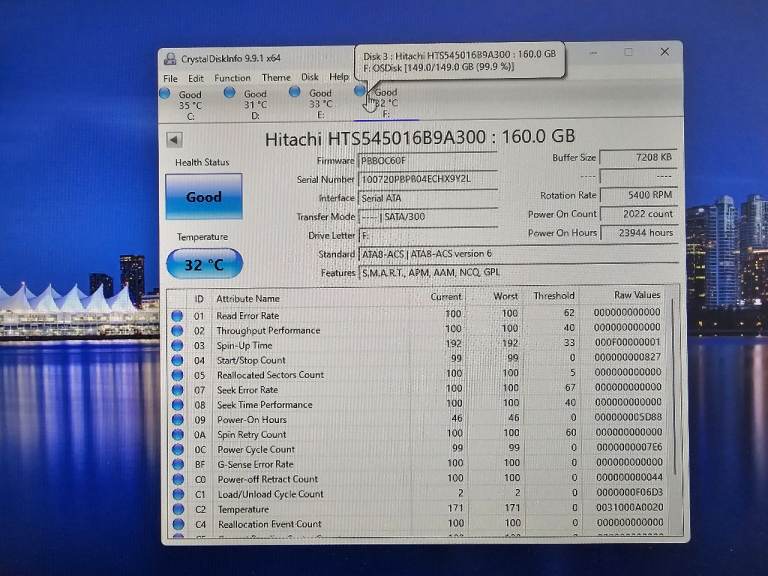Image resolution: width=768 pixels, height=576 pixels.
Task: Click the status icon for Temperature attribute row
Action: click(178, 509)
